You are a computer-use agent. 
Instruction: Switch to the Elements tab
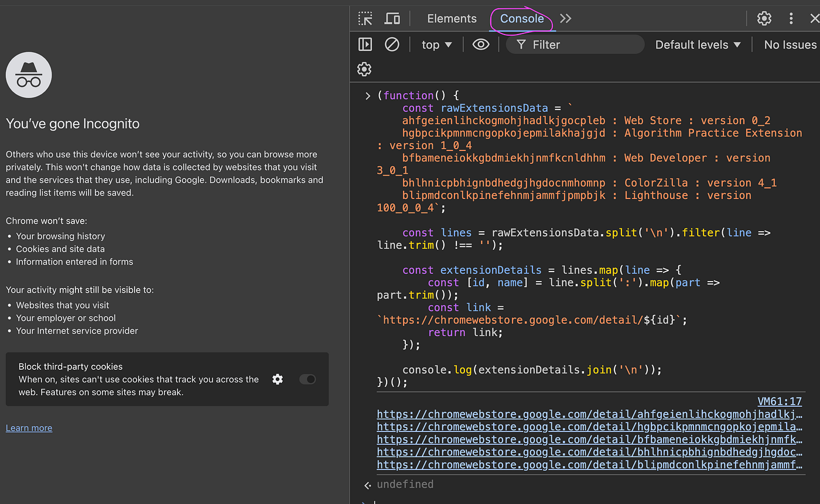tap(452, 19)
